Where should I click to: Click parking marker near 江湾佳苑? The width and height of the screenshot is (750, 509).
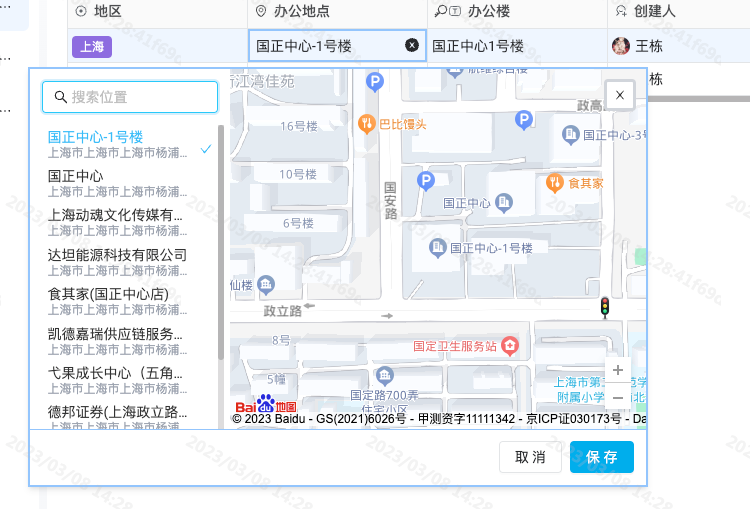point(375,82)
